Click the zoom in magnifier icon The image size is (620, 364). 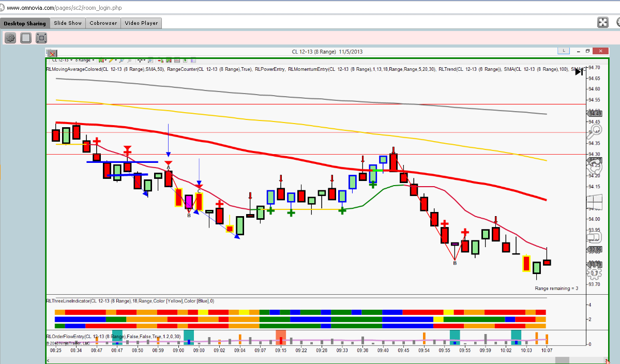click(x=121, y=60)
